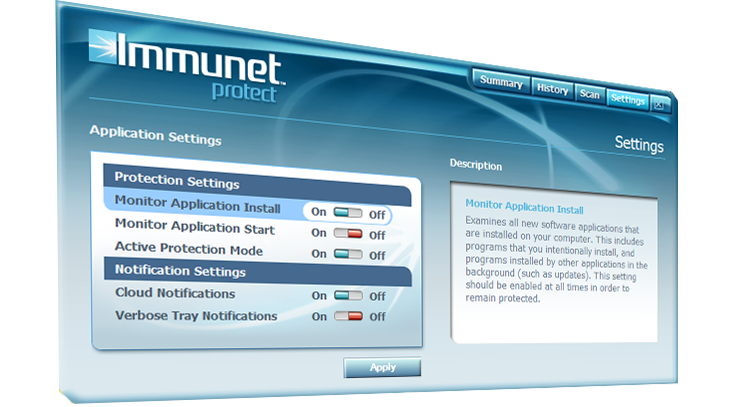This screenshot has width=748, height=407.
Task: Click the Notification Settings section header
Action: click(x=258, y=271)
